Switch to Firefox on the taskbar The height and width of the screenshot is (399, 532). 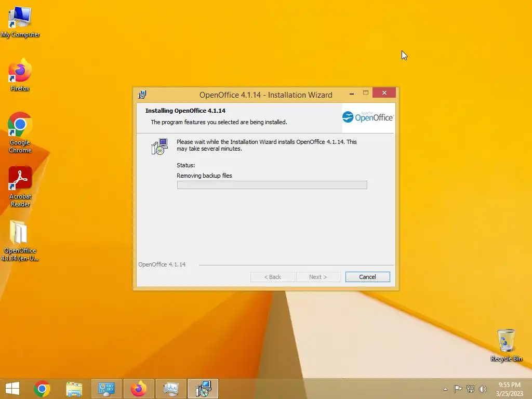pos(138,389)
